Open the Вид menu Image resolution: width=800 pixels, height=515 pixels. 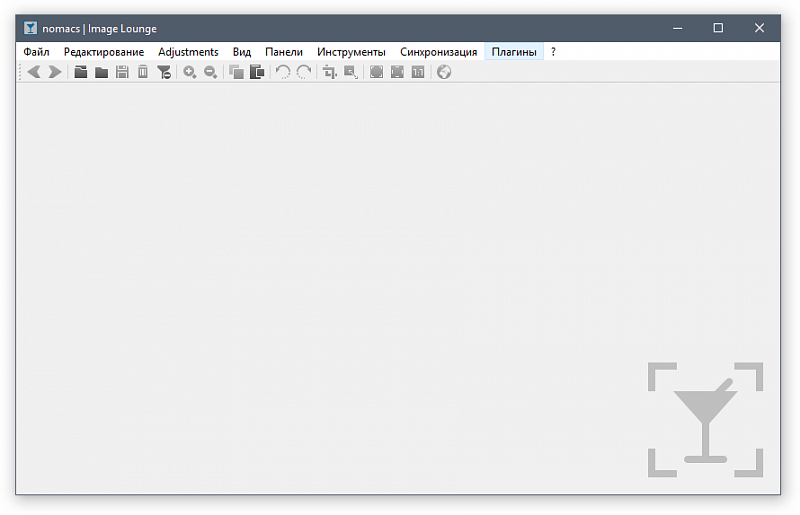(242, 52)
